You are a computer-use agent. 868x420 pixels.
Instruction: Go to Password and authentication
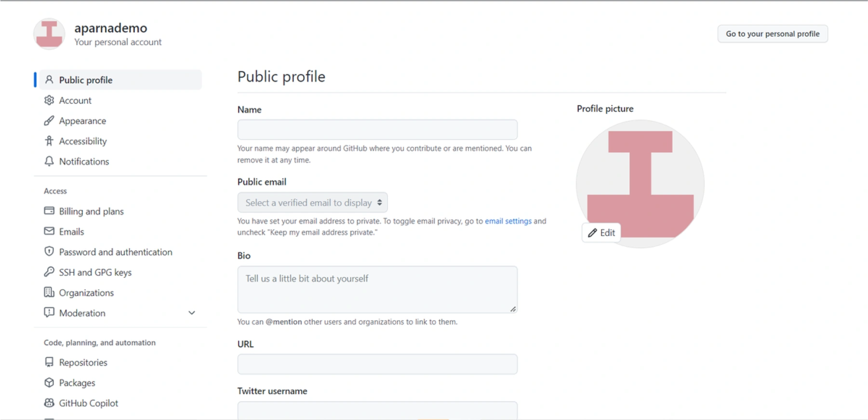[x=115, y=252]
